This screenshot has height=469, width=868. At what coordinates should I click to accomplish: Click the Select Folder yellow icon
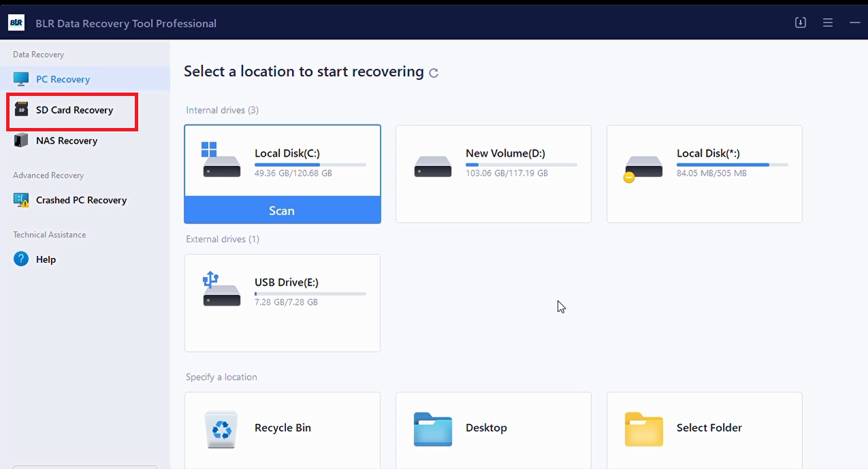pyautogui.click(x=644, y=429)
